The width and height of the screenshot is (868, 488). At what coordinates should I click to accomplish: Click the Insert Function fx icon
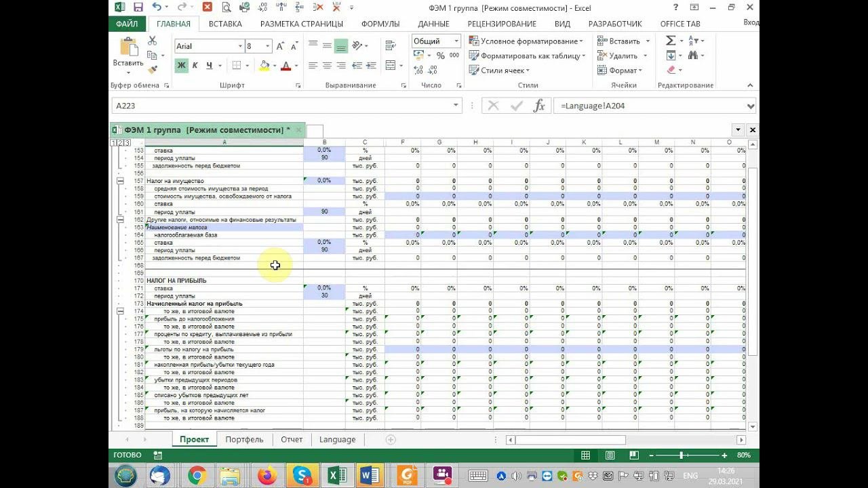pos(538,106)
